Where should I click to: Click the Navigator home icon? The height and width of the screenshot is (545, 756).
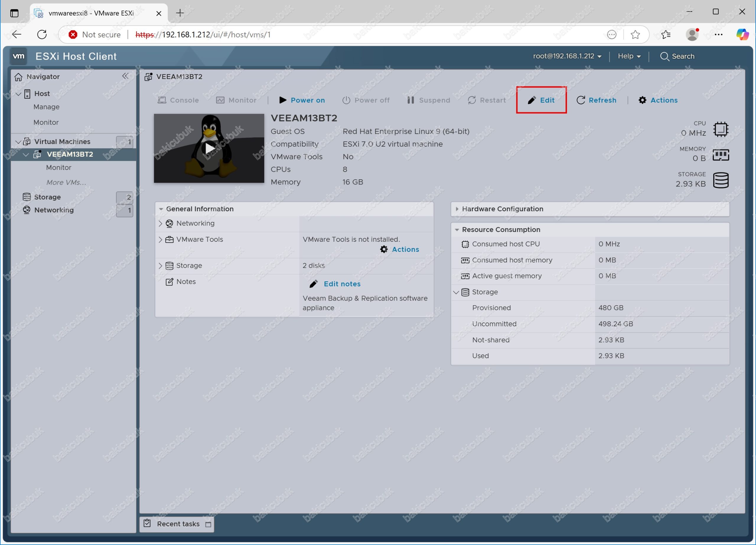click(x=18, y=77)
